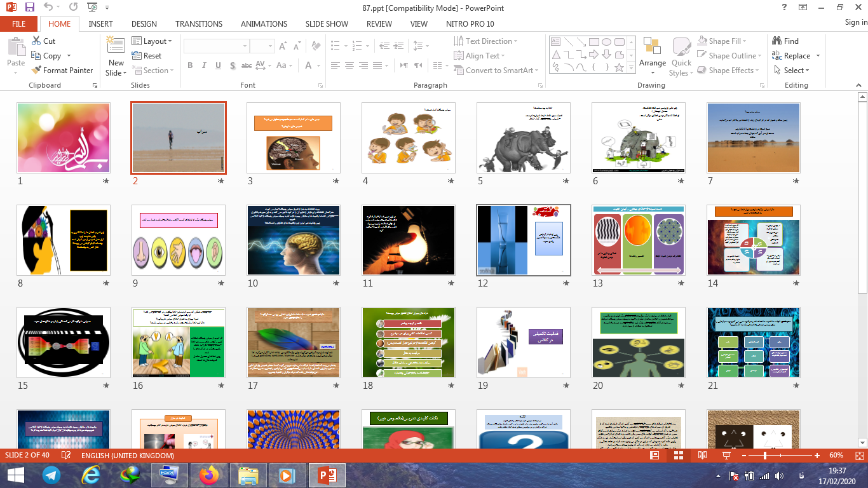The height and width of the screenshot is (488, 868).
Task: Open the TRANSITIONS ribbon tab
Action: click(199, 24)
